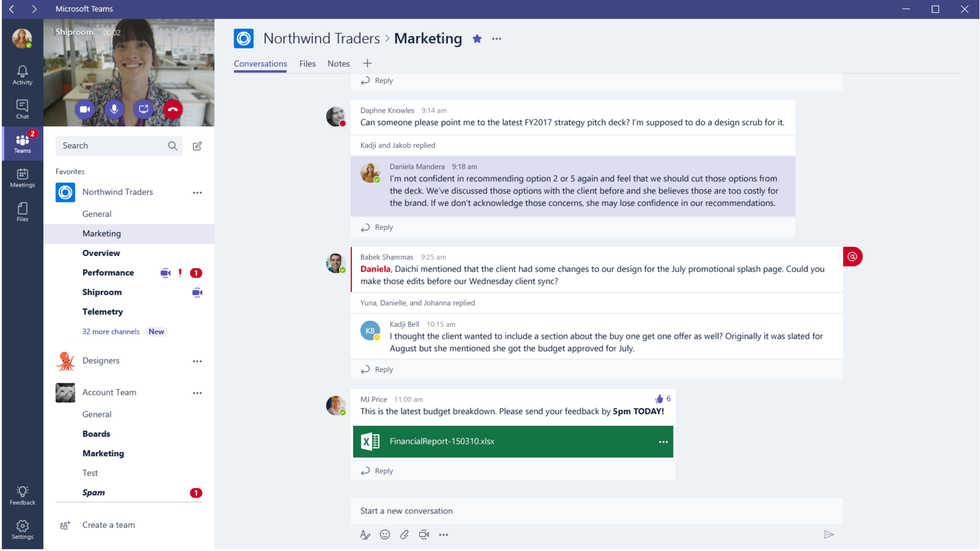Screen dimensions: 980x551
Task: Open the Spam channel
Action: pos(93,493)
